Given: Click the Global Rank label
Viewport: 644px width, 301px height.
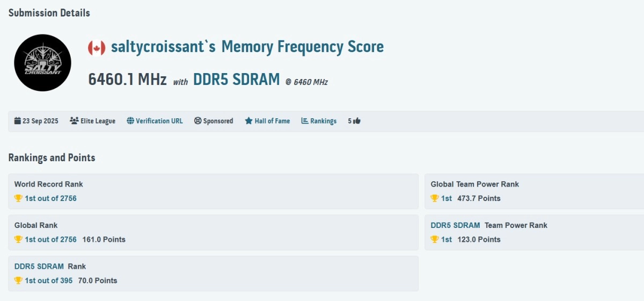Looking at the screenshot, I should (x=36, y=225).
